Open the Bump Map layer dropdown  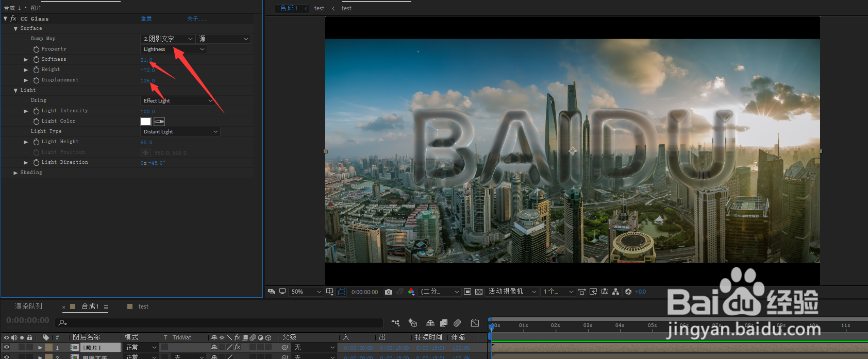(x=168, y=39)
